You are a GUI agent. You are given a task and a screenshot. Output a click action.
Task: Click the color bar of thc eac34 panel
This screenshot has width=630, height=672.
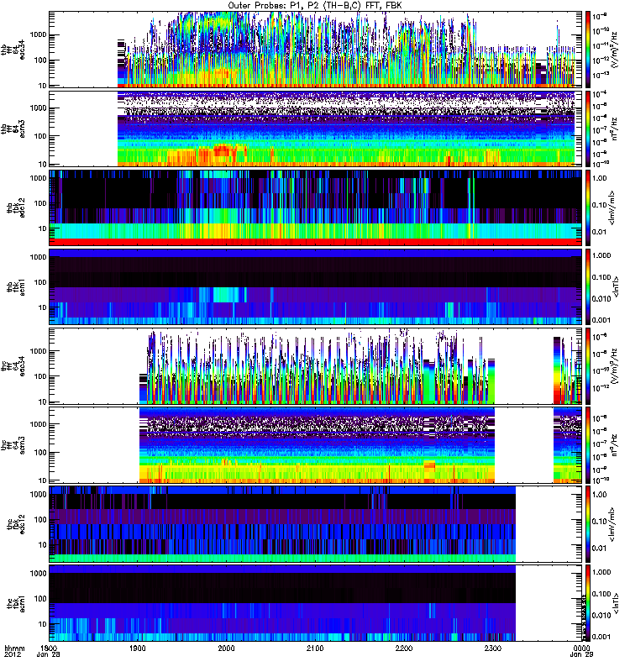[x=588, y=366]
